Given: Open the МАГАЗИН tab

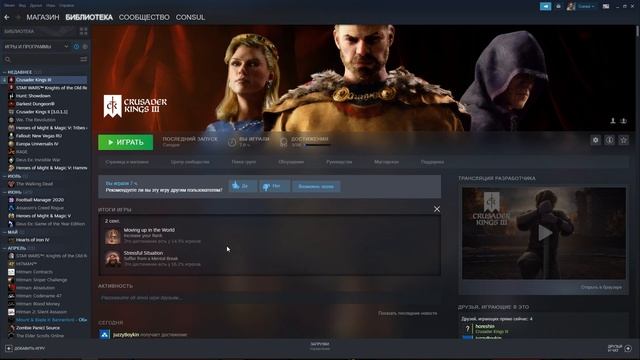Looking at the screenshot, I should click(43, 17).
